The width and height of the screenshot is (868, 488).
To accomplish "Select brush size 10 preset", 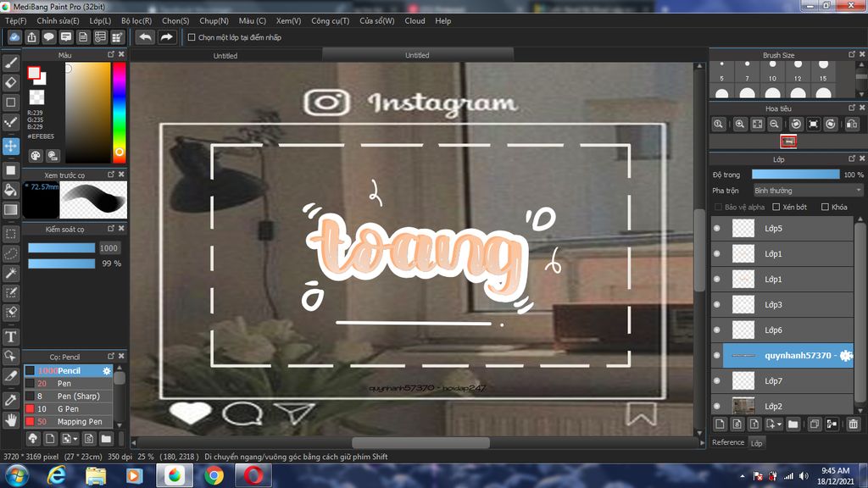I will (x=772, y=71).
